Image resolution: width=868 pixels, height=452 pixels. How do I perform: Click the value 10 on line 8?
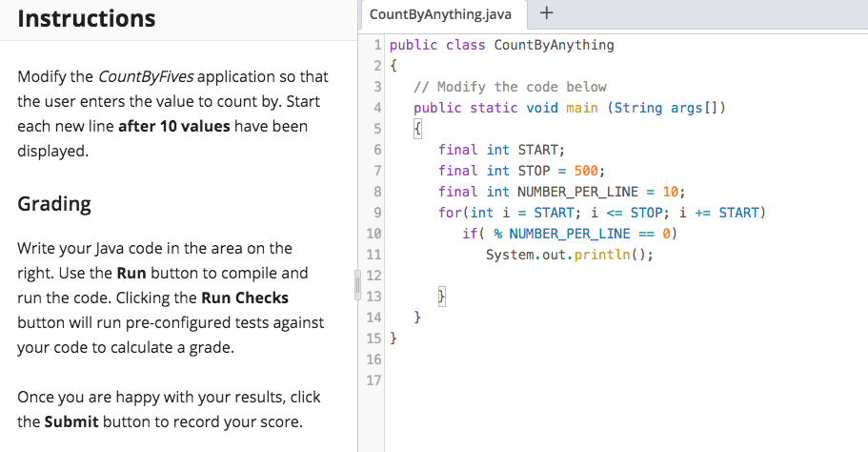(671, 192)
